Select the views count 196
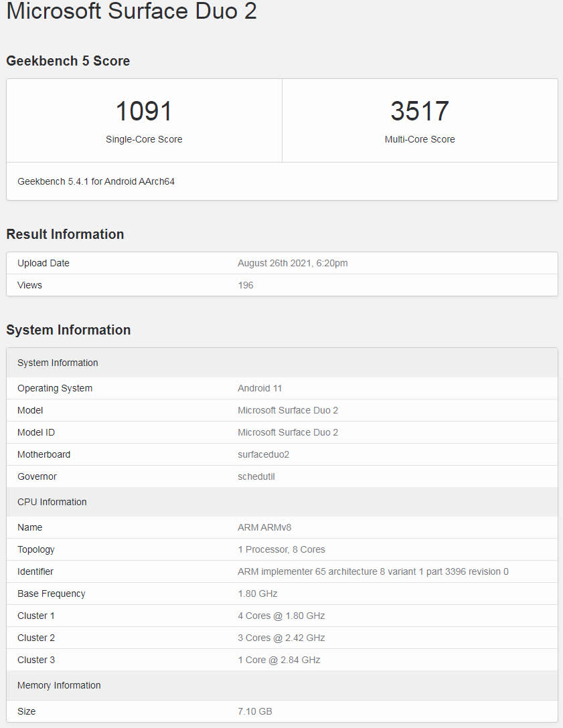The image size is (563, 728). [x=246, y=285]
